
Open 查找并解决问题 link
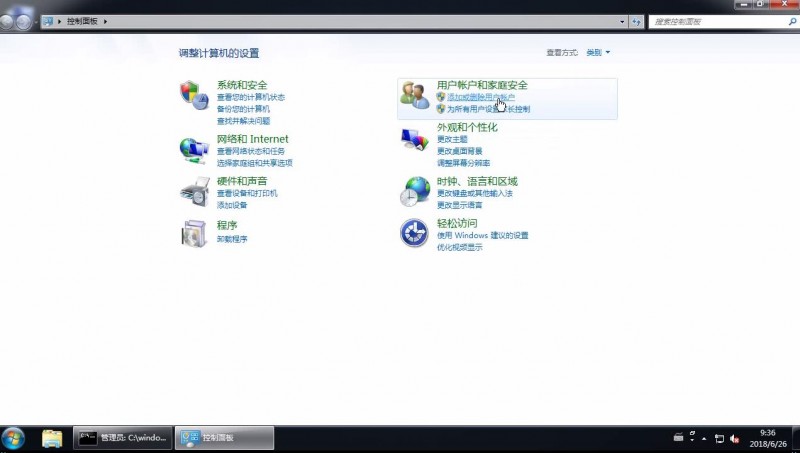coord(243,121)
